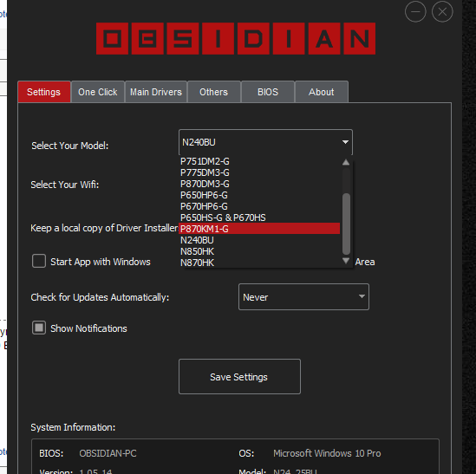
Task: Choose P751DM2-G from the model list
Action: (x=259, y=161)
